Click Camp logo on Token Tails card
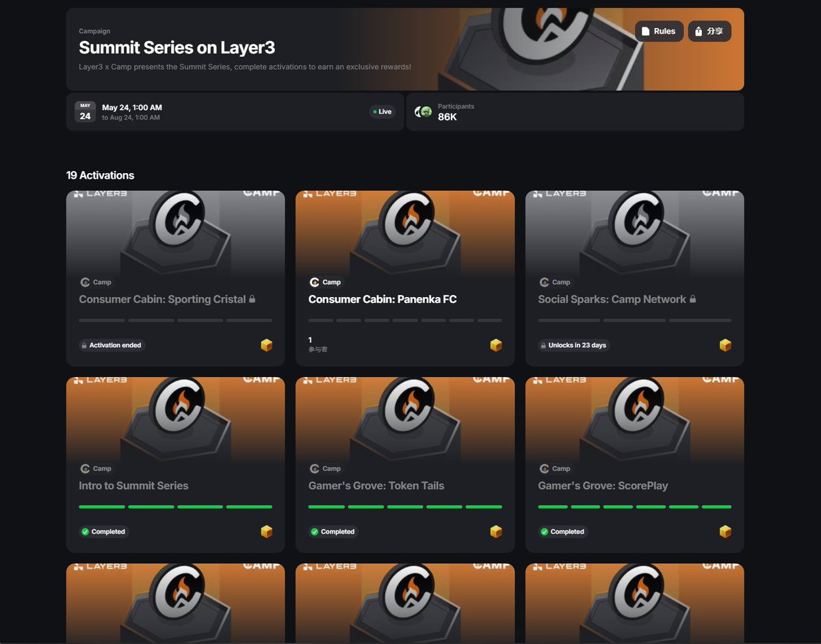This screenshot has width=821, height=644. [x=315, y=469]
